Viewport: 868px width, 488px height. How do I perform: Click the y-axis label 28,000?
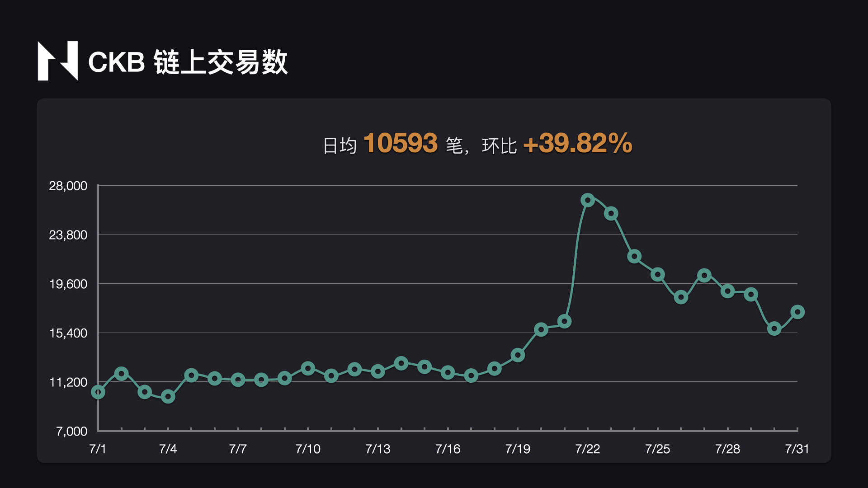click(68, 186)
